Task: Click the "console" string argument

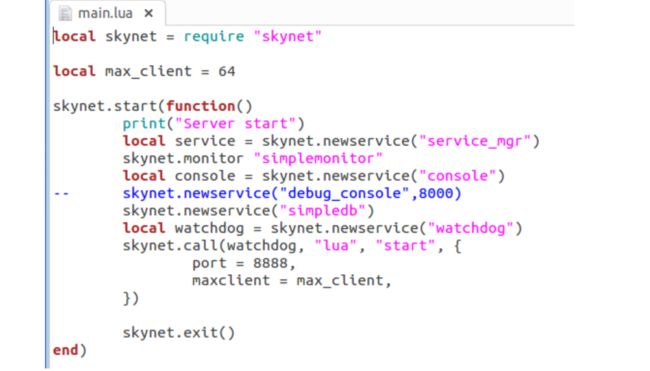Action: [458, 176]
